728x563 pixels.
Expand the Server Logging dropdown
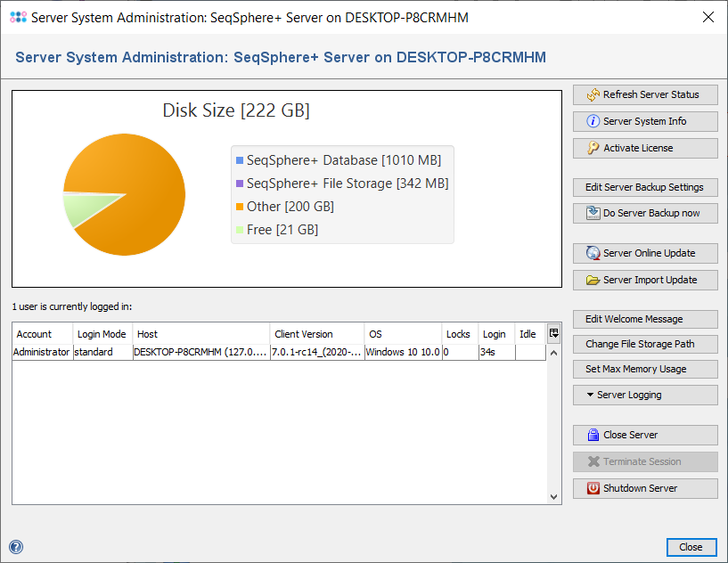pyautogui.click(x=644, y=395)
